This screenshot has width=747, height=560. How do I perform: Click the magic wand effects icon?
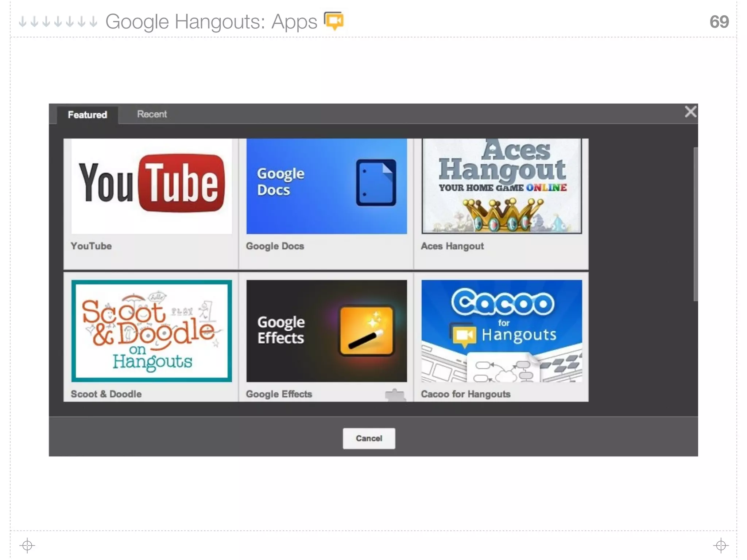coord(367,331)
